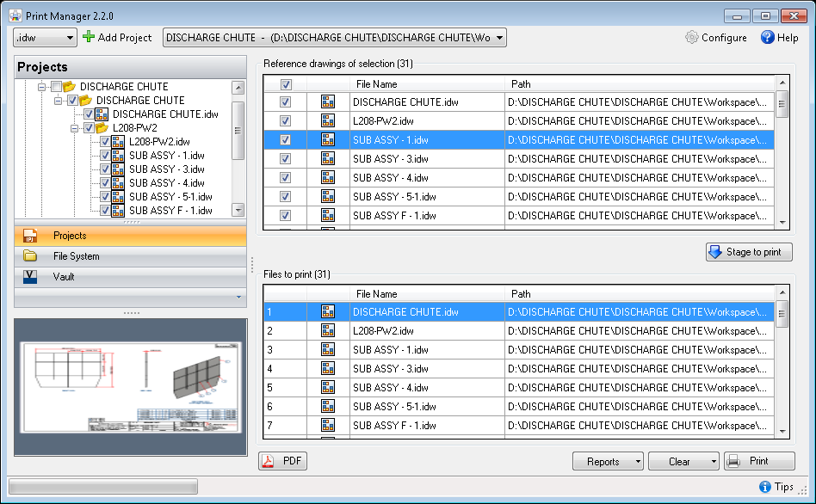Screen dimensions: 816x504
Task: Click the projects tree vertical scrollbar thumb
Action: (x=238, y=131)
